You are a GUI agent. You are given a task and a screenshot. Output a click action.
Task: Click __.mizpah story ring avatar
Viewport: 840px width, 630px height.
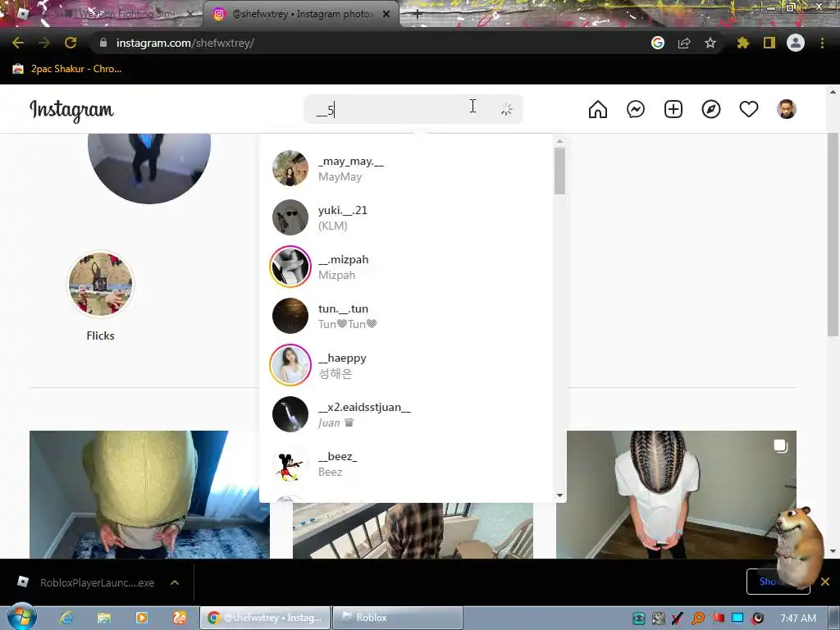(290, 267)
